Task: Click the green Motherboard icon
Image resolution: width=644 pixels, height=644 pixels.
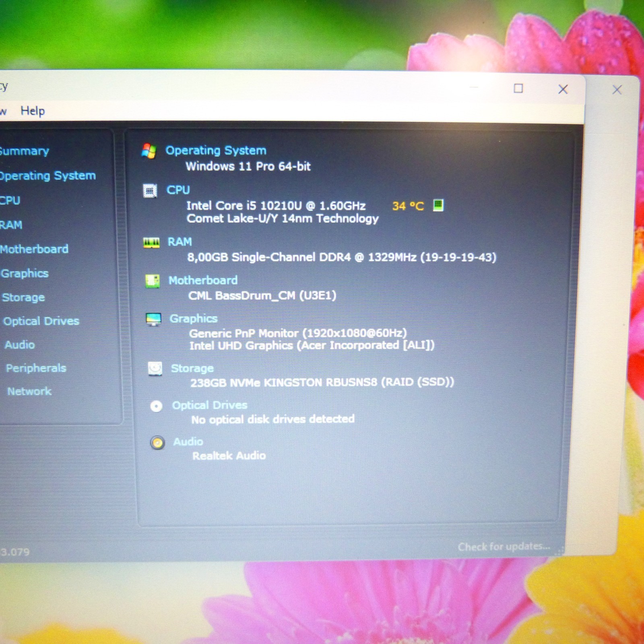Action: 153,281
